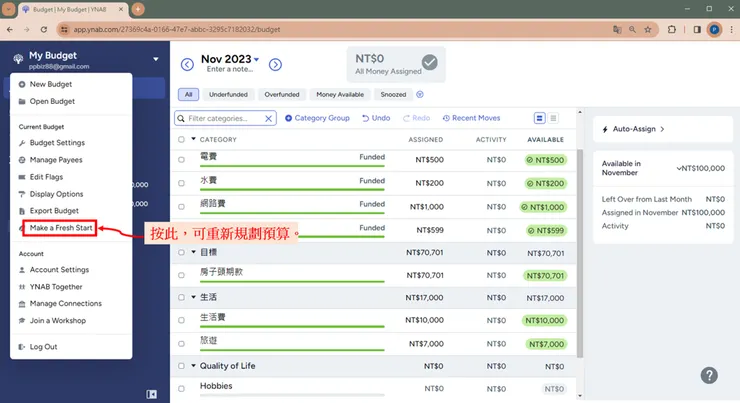Click the 電費 green progress bar
The width and height of the screenshot is (740, 403).
(292, 166)
